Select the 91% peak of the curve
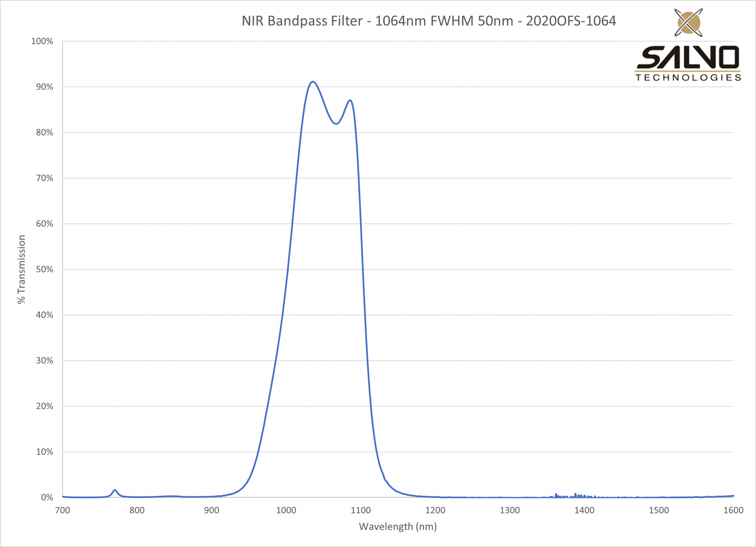756x547 pixels. 313,82
